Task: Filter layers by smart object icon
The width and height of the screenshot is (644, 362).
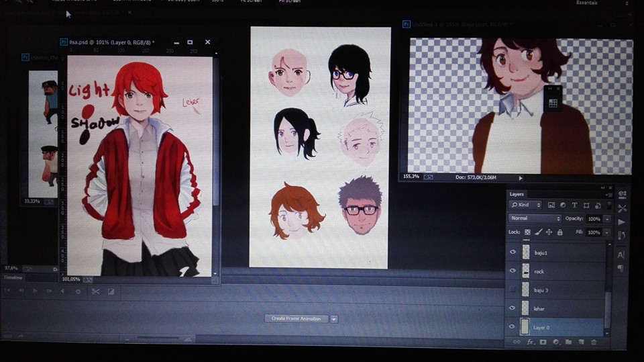Action: tap(598, 205)
